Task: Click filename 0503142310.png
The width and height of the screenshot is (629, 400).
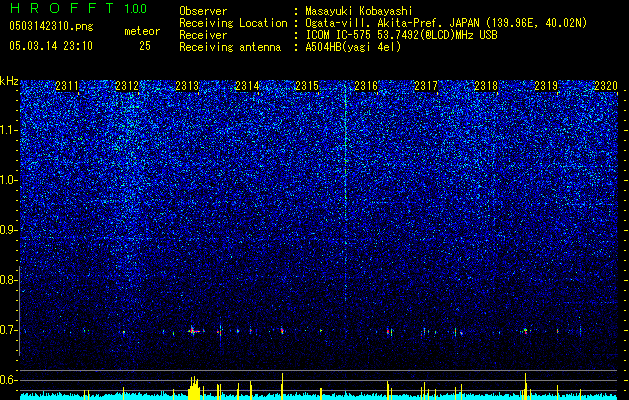Action: (51, 26)
